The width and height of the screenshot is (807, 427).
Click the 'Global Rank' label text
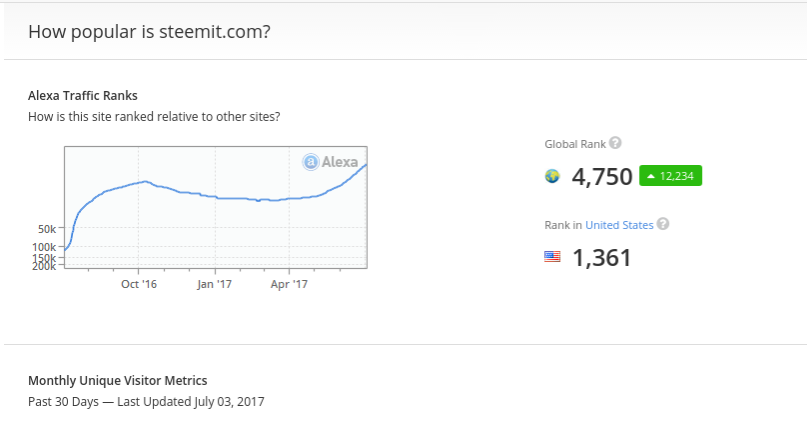coord(574,144)
